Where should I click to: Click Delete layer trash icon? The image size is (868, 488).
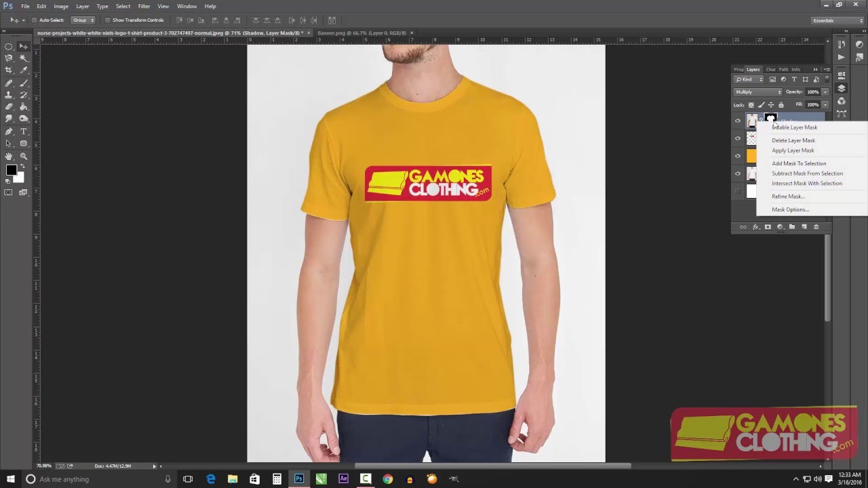[816, 227]
